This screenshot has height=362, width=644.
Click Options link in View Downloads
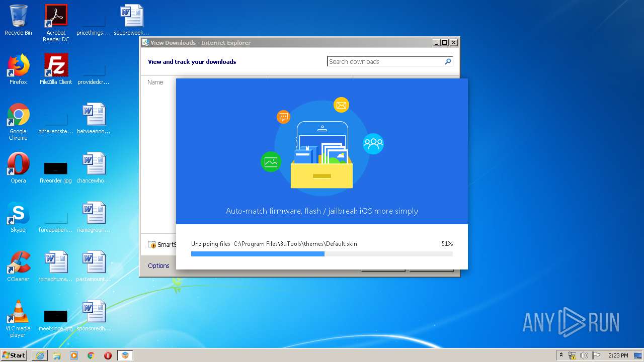coord(158,266)
